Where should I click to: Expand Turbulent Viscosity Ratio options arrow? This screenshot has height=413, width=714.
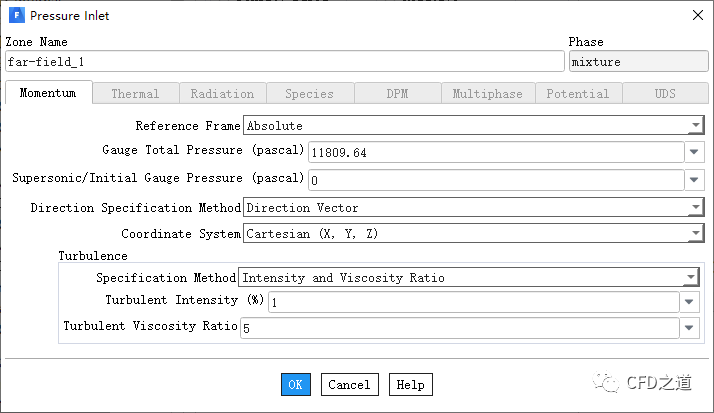click(690, 328)
